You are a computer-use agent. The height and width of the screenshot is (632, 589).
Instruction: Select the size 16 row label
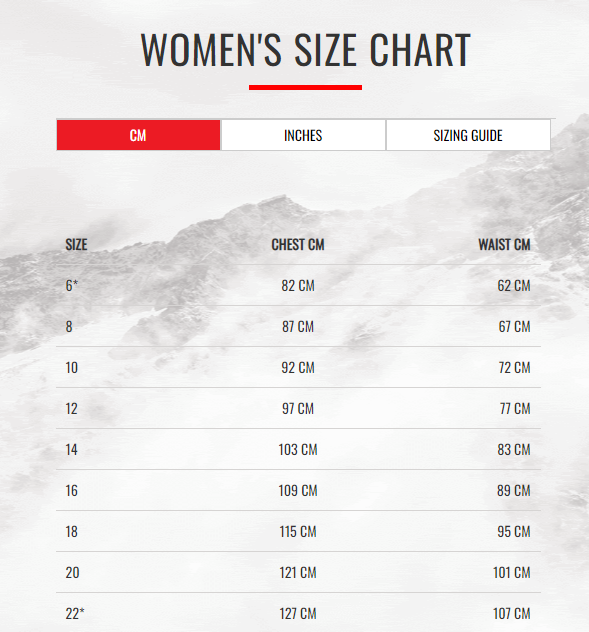coord(71,491)
